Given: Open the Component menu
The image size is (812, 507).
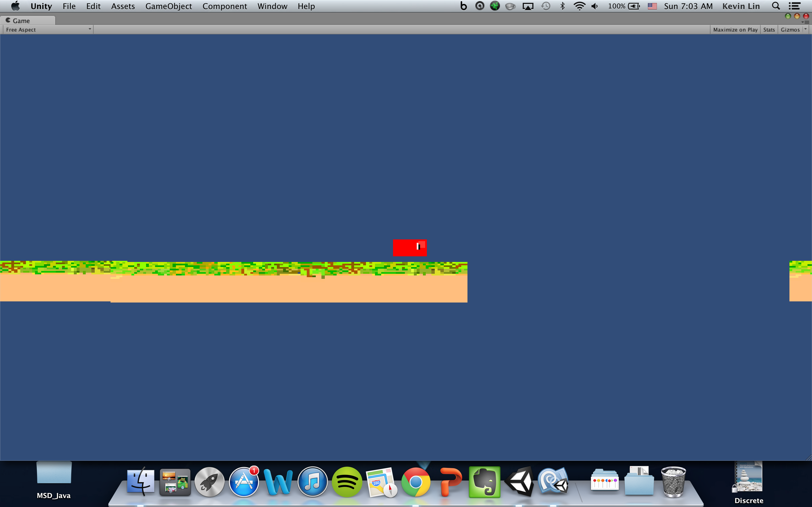Looking at the screenshot, I should pyautogui.click(x=224, y=6).
